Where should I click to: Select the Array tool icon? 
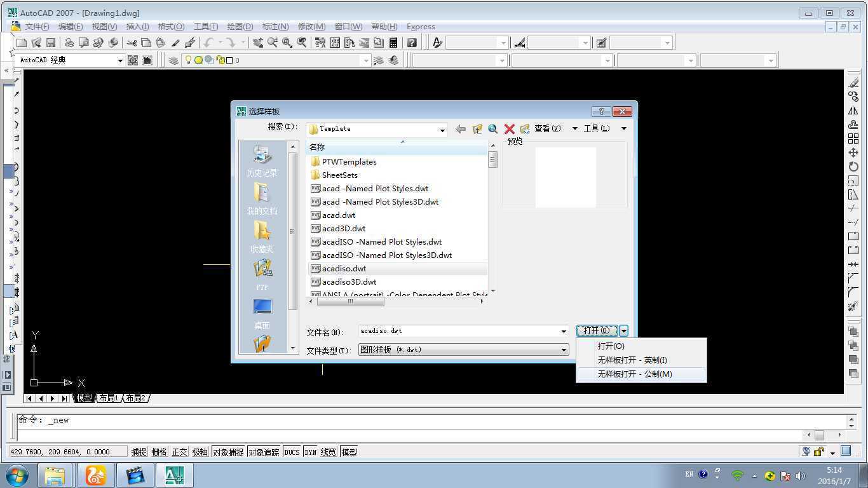click(853, 139)
